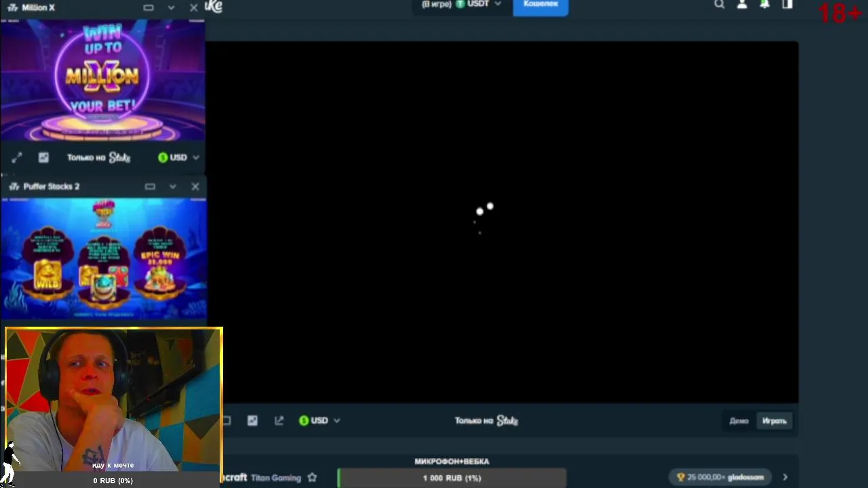This screenshot has width=868, height=488.
Task: Click the Кошелек wallet button
Action: pyautogui.click(x=540, y=5)
